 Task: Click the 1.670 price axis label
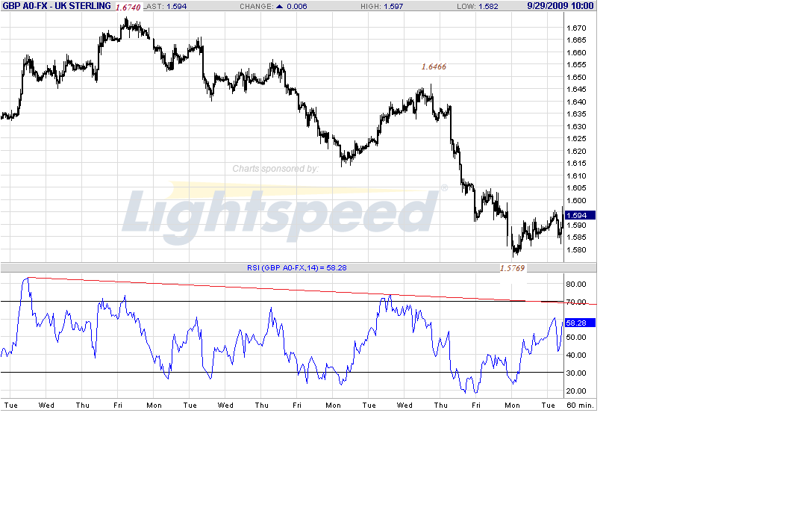pos(576,28)
